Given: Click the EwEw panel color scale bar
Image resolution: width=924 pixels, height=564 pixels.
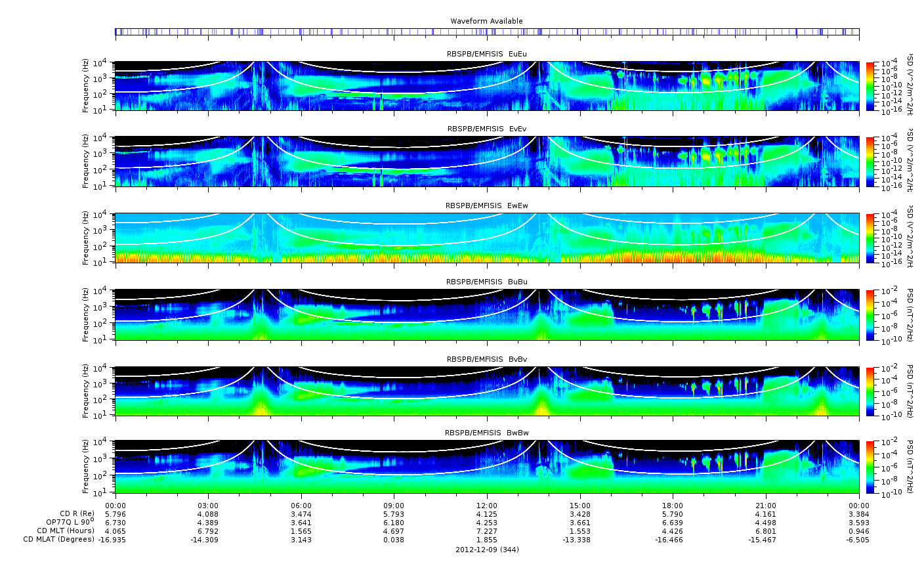Looking at the screenshot, I should (870, 238).
